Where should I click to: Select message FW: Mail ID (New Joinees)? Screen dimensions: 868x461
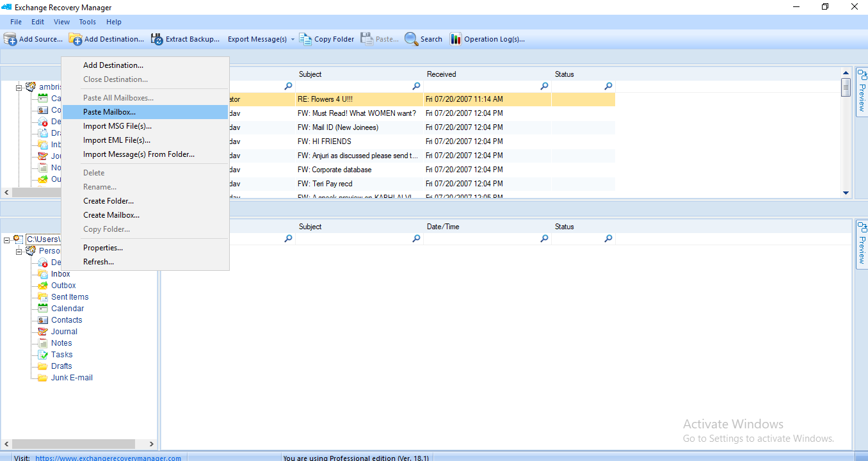pos(338,127)
